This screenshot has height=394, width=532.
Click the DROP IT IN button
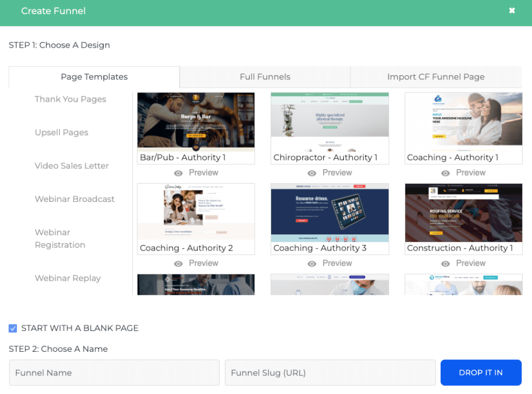(x=481, y=373)
